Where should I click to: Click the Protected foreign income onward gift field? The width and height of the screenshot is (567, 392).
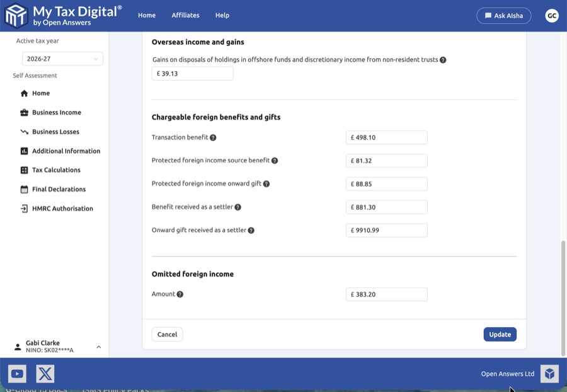tap(386, 184)
